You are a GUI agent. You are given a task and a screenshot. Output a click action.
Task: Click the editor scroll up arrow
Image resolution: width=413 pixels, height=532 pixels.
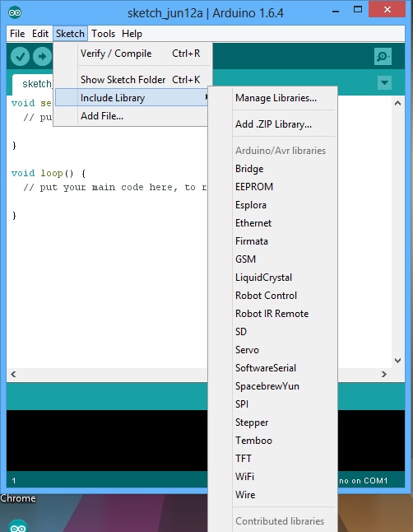click(397, 103)
